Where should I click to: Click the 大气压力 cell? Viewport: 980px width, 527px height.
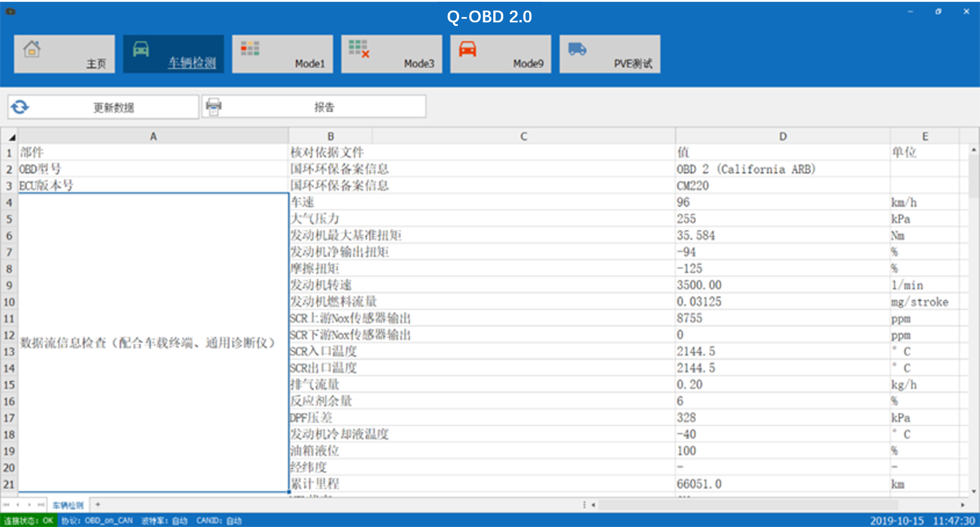click(482, 219)
